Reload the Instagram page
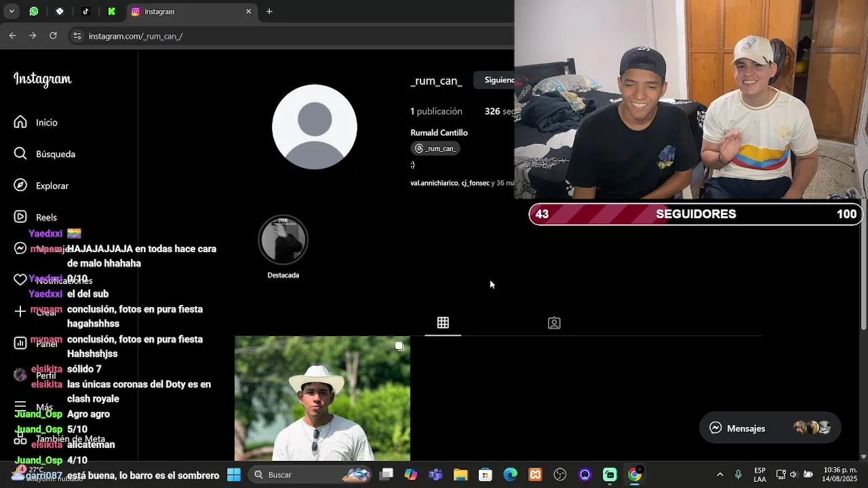Image resolution: width=868 pixels, height=488 pixels. (53, 36)
